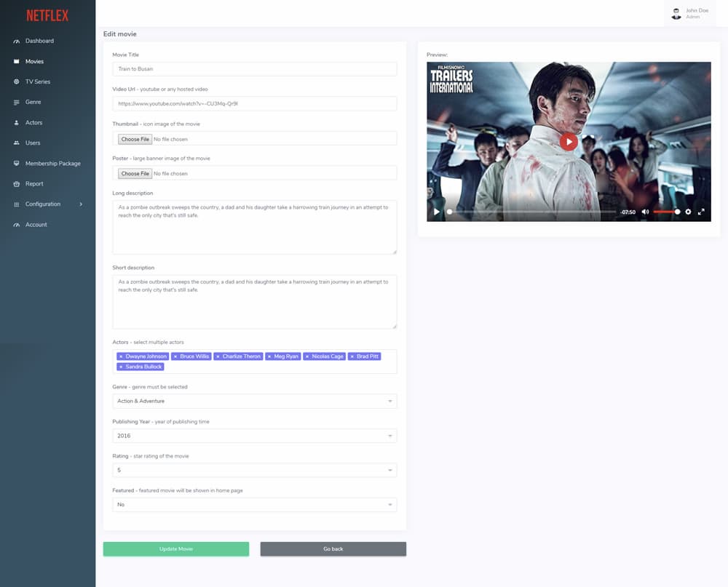Open the Featured dropdown showing No
728x587 pixels.
(x=254, y=504)
